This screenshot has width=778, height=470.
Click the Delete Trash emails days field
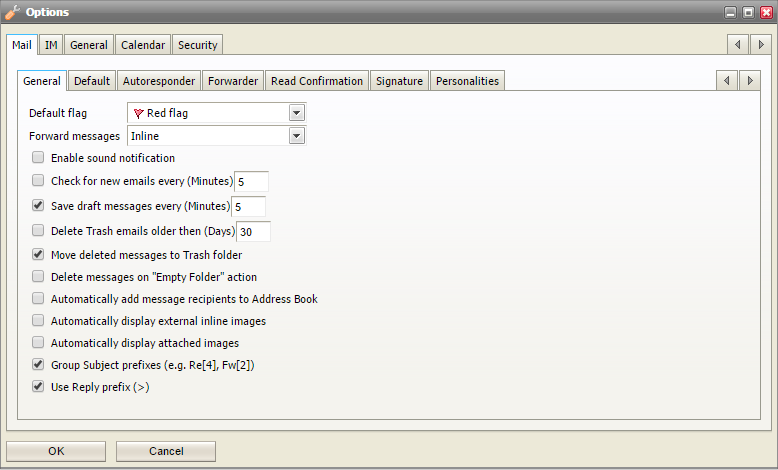point(254,232)
